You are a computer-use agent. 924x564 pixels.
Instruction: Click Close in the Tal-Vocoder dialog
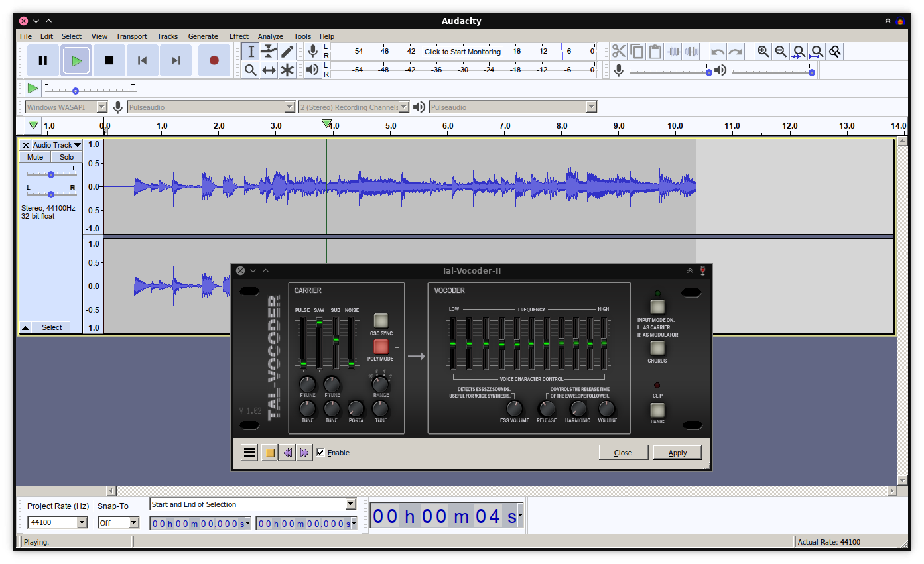pos(623,453)
